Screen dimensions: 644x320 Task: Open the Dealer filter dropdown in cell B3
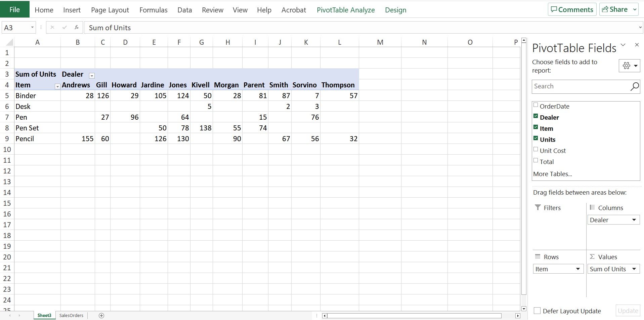coord(91,76)
